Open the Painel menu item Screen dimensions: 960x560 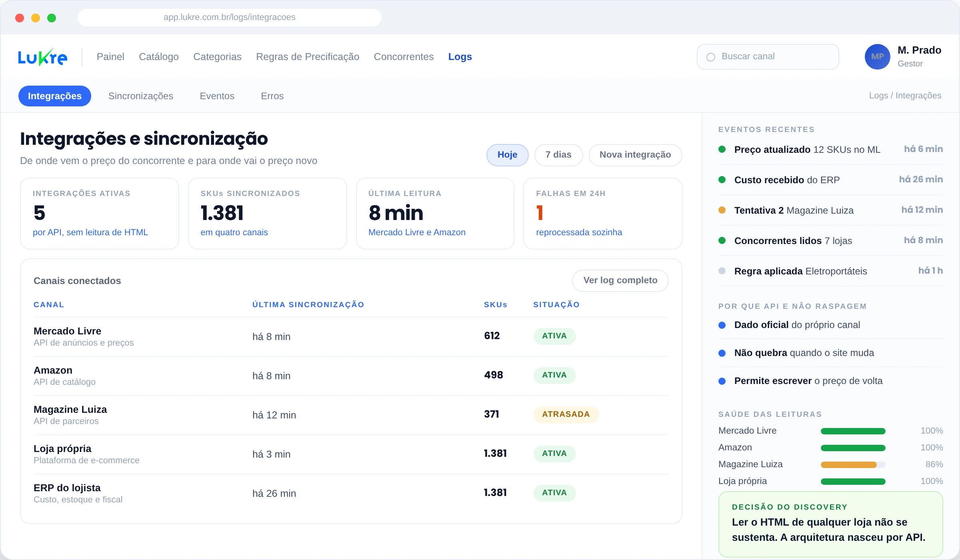click(110, 57)
